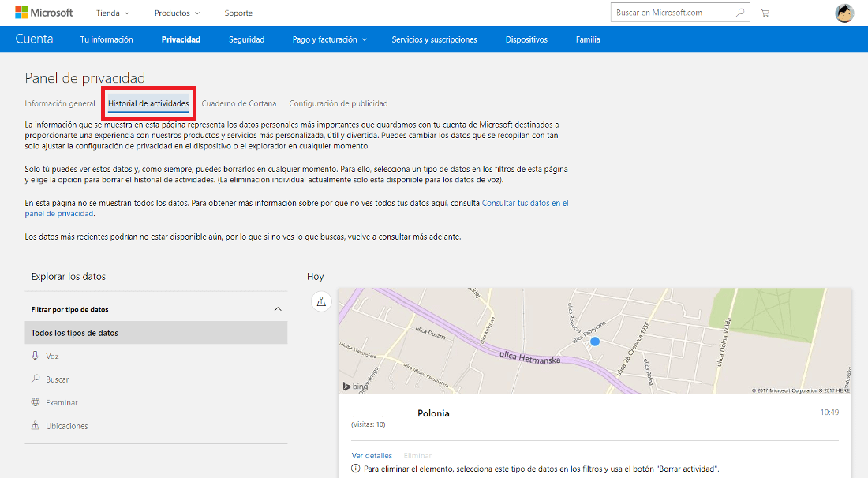Collapse the Filtrar por tipo de datos section
Viewport: 868px width, 478px height.
tap(278, 309)
